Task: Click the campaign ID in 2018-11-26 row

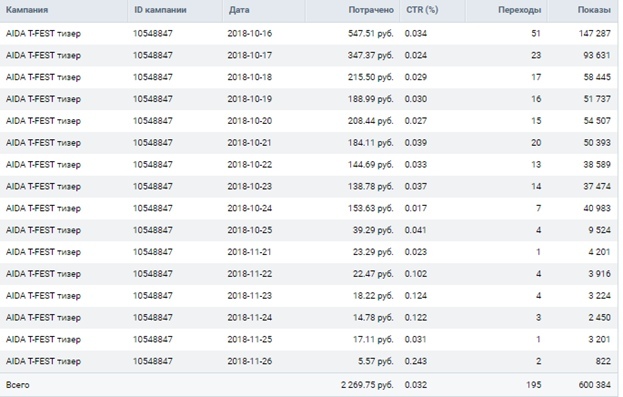Action: click(153, 361)
